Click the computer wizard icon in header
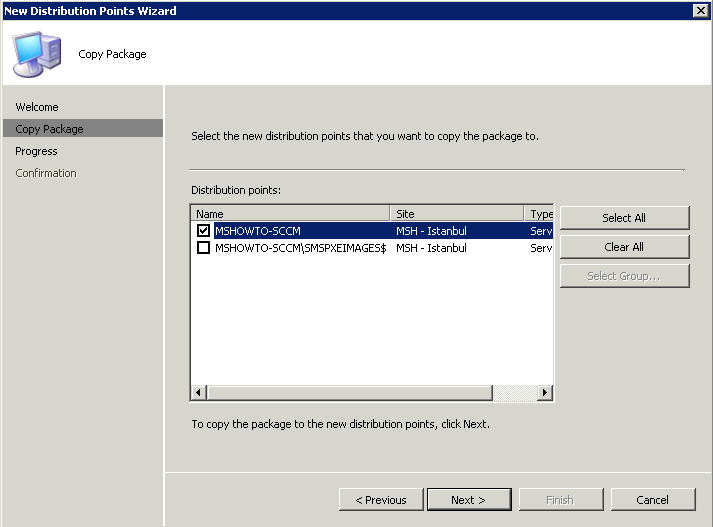The height and width of the screenshot is (527, 713). tap(36, 54)
